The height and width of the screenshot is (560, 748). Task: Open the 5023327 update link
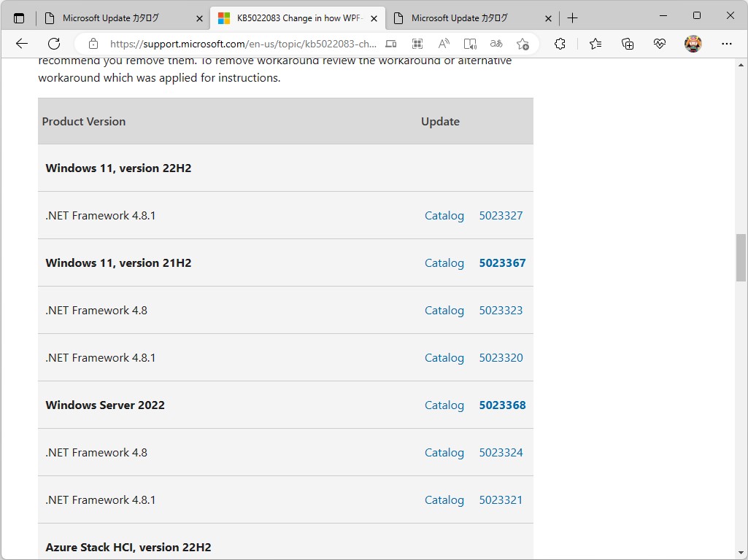[x=501, y=216]
